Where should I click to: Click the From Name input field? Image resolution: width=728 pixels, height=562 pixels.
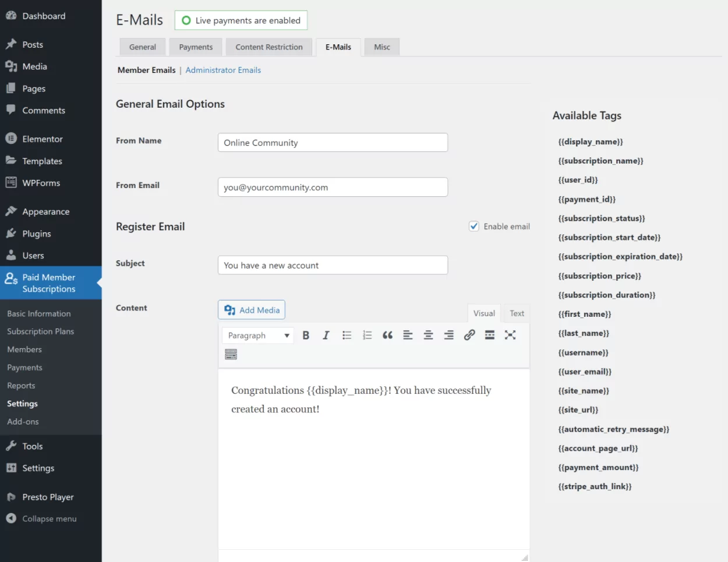(x=333, y=143)
